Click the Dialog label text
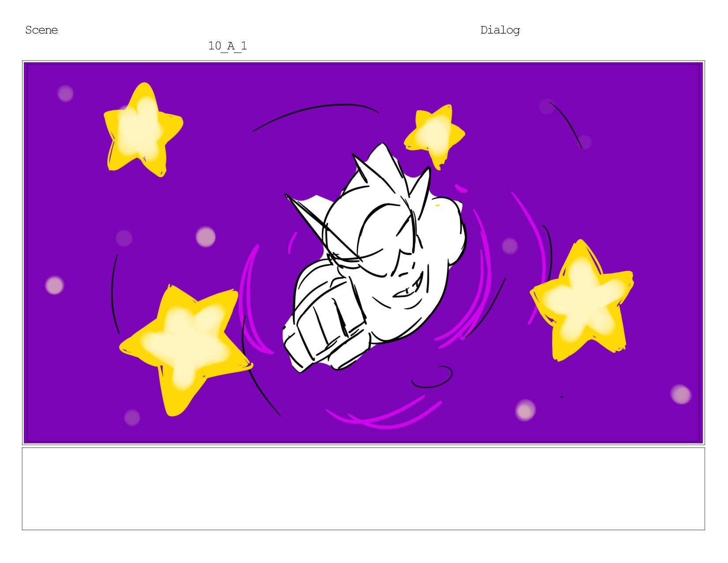 coord(500,30)
